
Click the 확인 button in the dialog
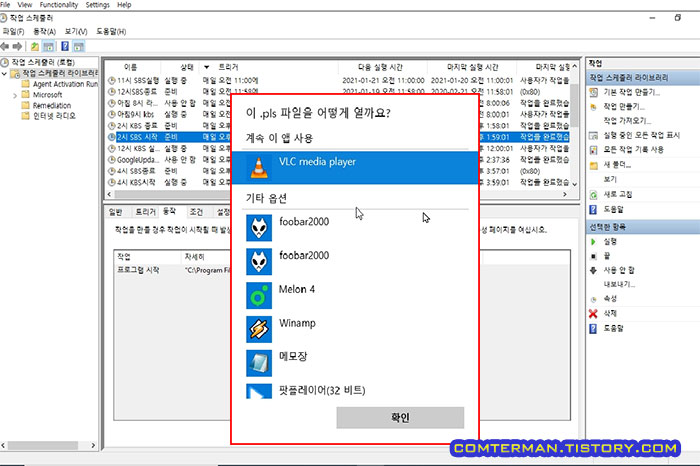(x=400, y=417)
